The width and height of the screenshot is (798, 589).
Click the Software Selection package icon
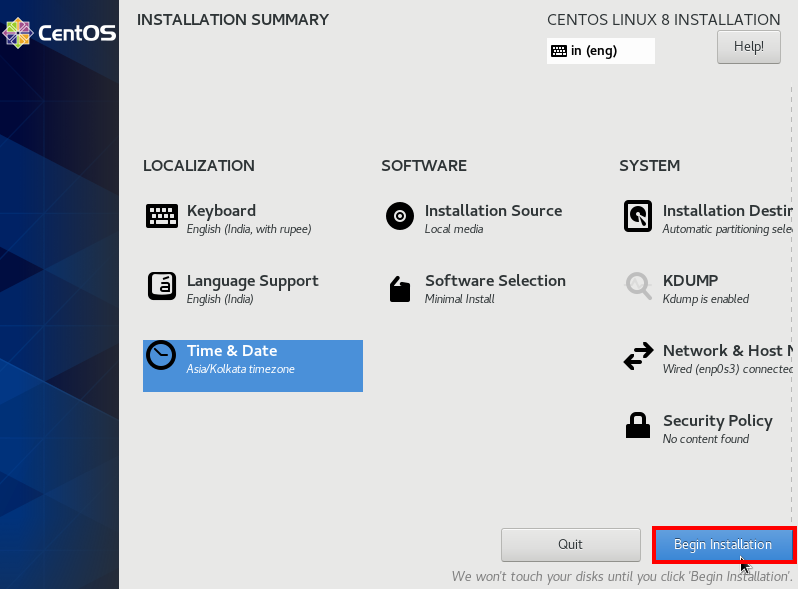tap(400, 289)
